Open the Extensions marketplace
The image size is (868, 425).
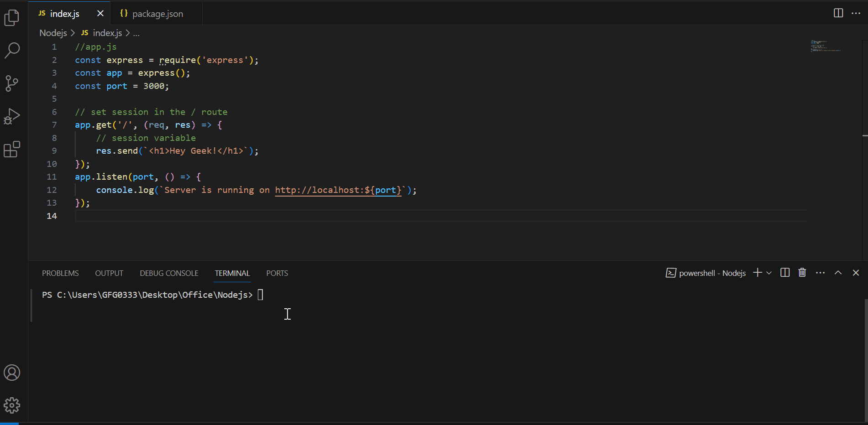[x=11, y=149]
